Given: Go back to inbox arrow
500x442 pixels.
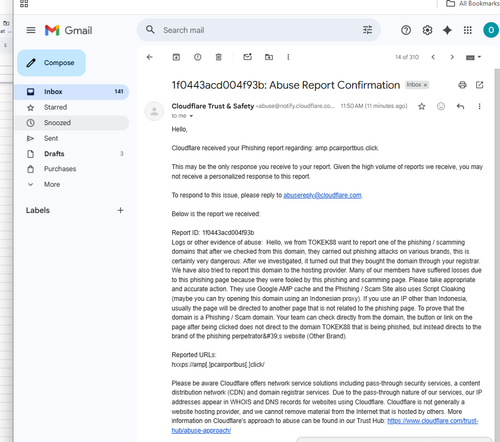Looking at the screenshot, I should pyautogui.click(x=150, y=57).
